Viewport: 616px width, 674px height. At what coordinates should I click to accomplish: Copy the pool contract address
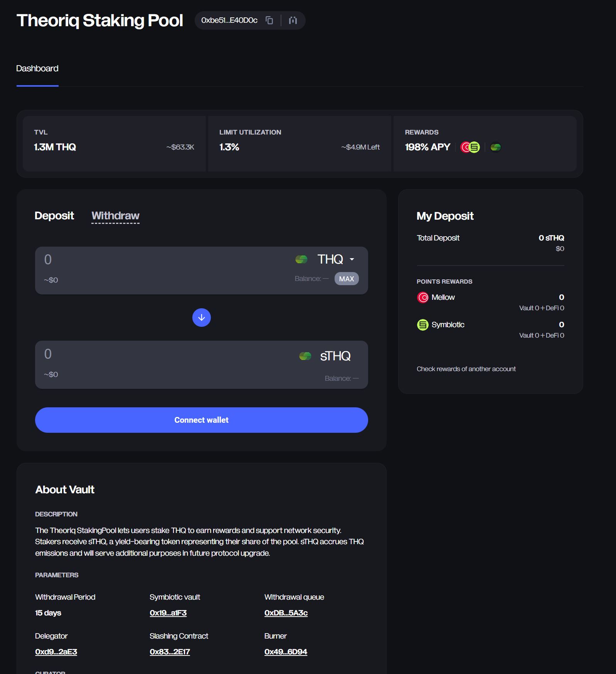coord(269,20)
